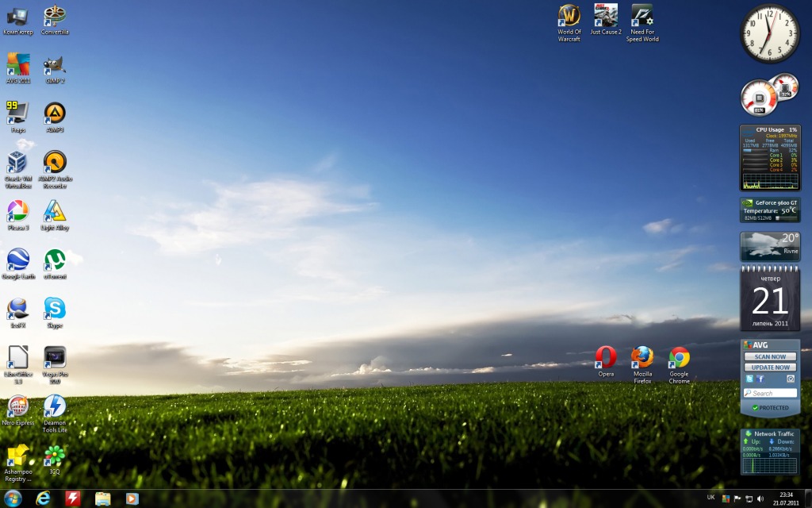
Task: Click the analog clock gadget
Action: pyautogui.click(x=769, y=33)
